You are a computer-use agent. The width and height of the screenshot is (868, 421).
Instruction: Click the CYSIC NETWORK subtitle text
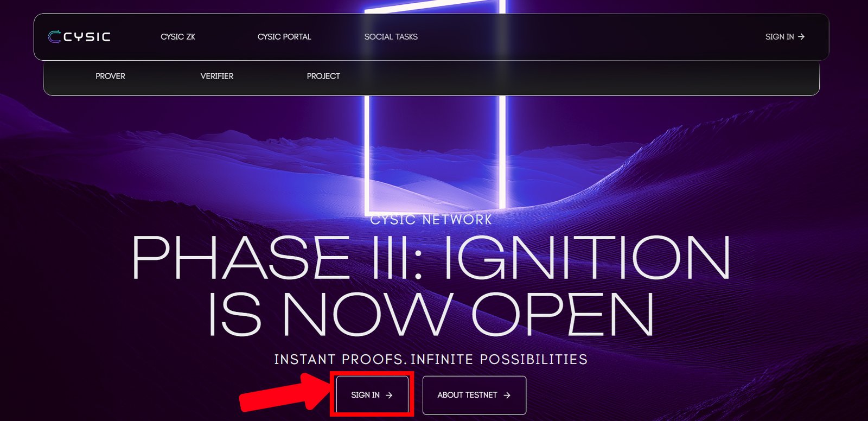click(x=431, y=220)
